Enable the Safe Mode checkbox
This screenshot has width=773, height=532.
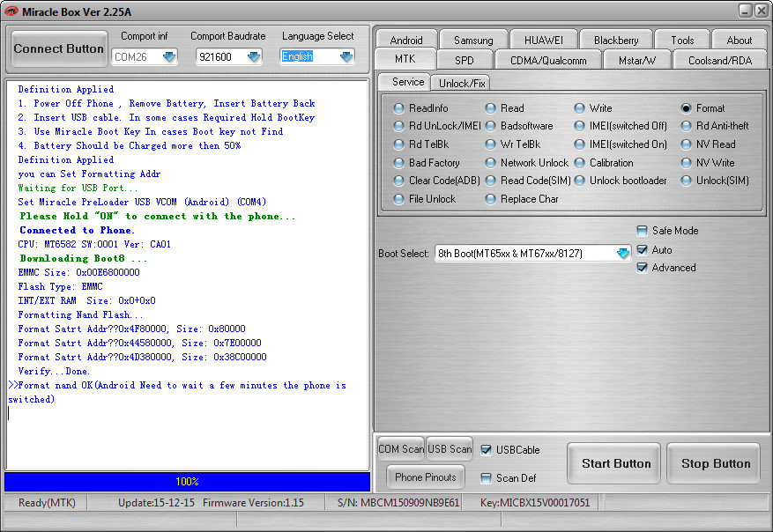click(642, 231)
